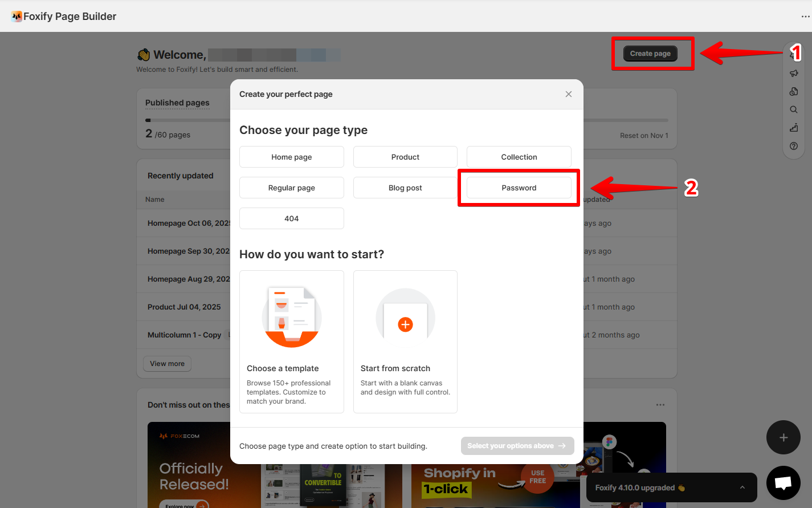Open the chat support bubble icon
The image size is (812, 508).
pos(784,483)
